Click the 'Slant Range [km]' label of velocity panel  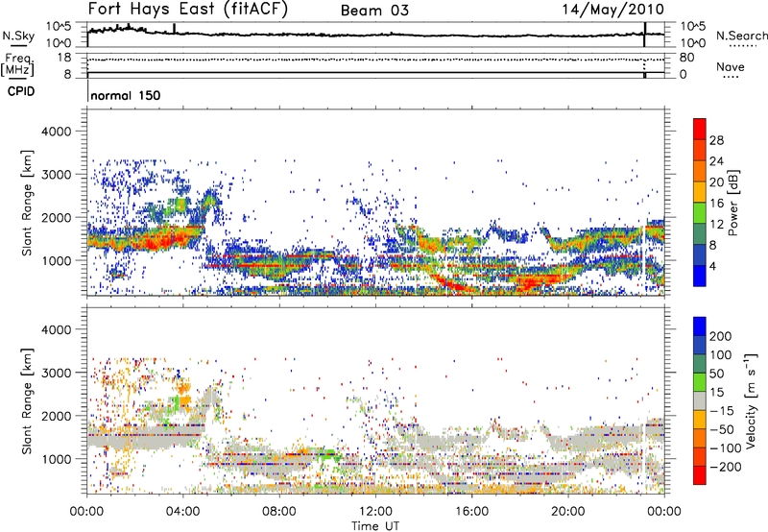pyautogui.click(x=27, y=400)
